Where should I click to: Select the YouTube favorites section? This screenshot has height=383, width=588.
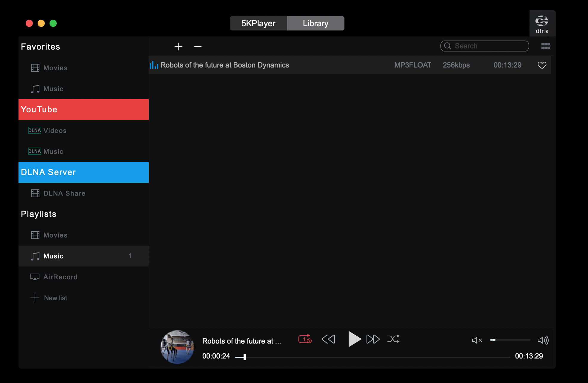[84, 109]
